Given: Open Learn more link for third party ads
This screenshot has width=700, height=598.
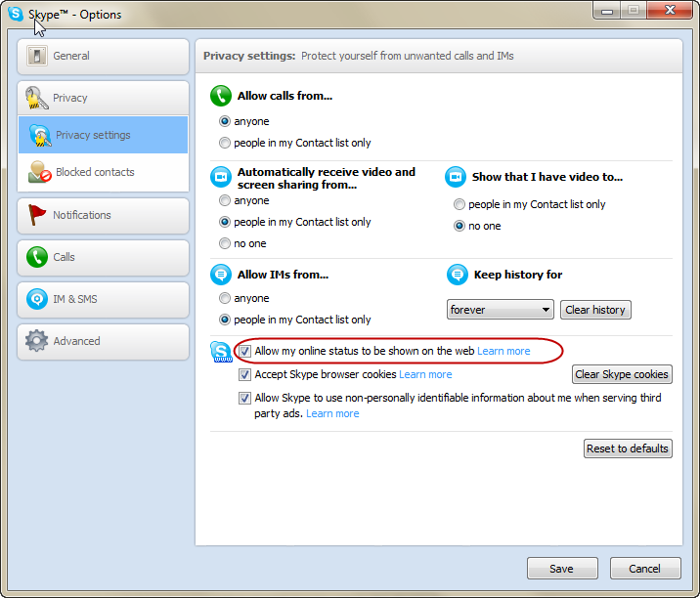Looking at the screenshot, I should coord(332,413).
